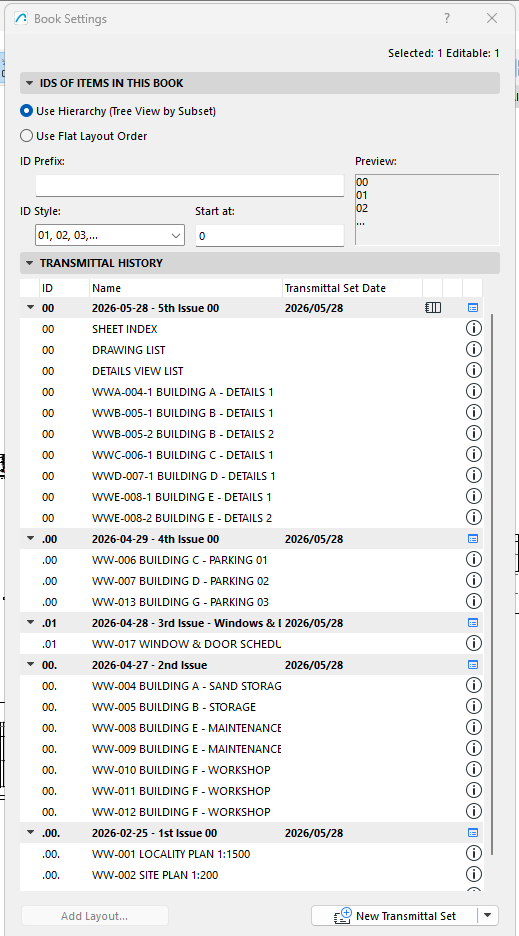Open info icon for WW-001 LOCALITY PLAN
519x936 pixels.
(x=473, y=853)
